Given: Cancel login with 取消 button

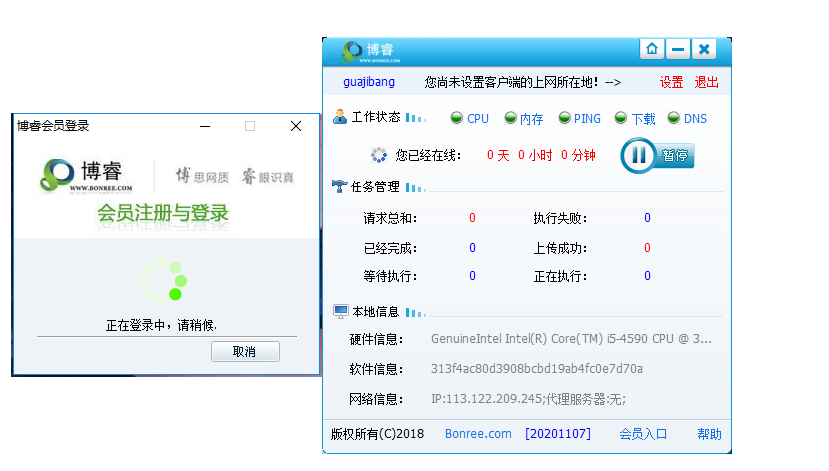Looking at the screenshot, I should 245,352.
